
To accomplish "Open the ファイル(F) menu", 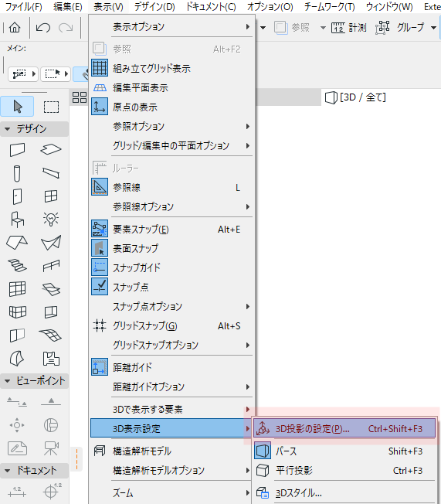I will point(24,6).
